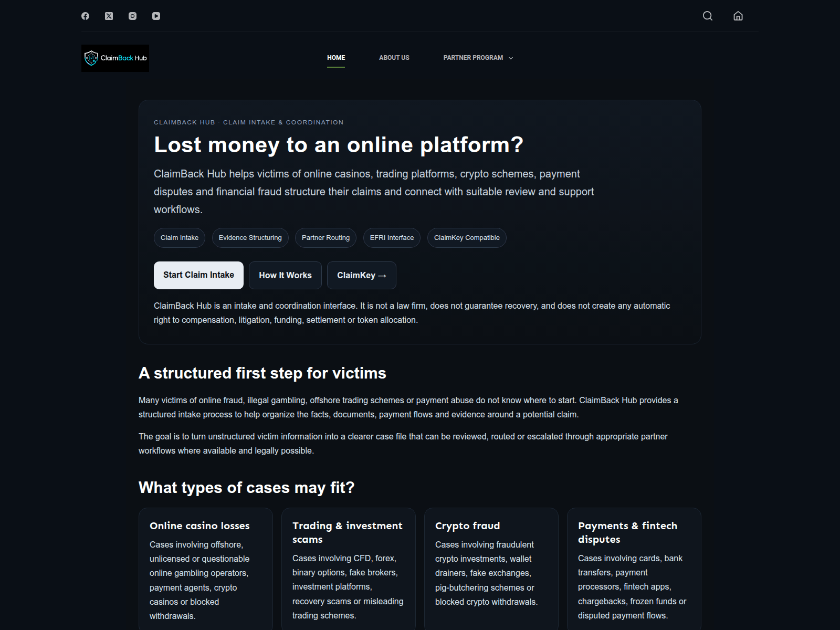
Task: Click the paragraph starting 'The goal is to turn'
Action: (403, 444)
